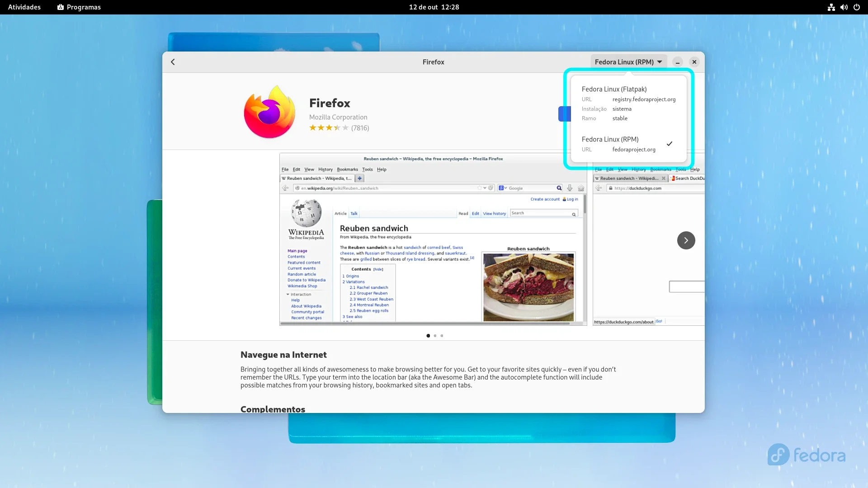This screenshot has height=488, width=868.
Task: Click the 'stable' Ramo value
Action: pos(620,118)
